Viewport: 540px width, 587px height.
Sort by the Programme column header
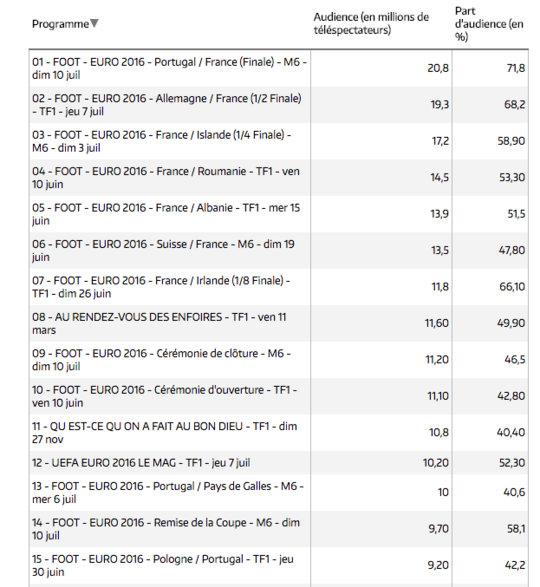[60, 24]
